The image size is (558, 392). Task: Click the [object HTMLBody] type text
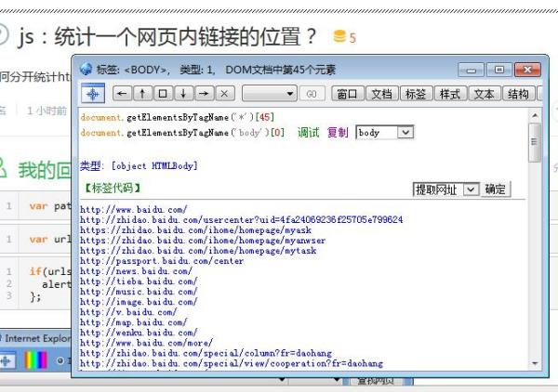(154, 166)
